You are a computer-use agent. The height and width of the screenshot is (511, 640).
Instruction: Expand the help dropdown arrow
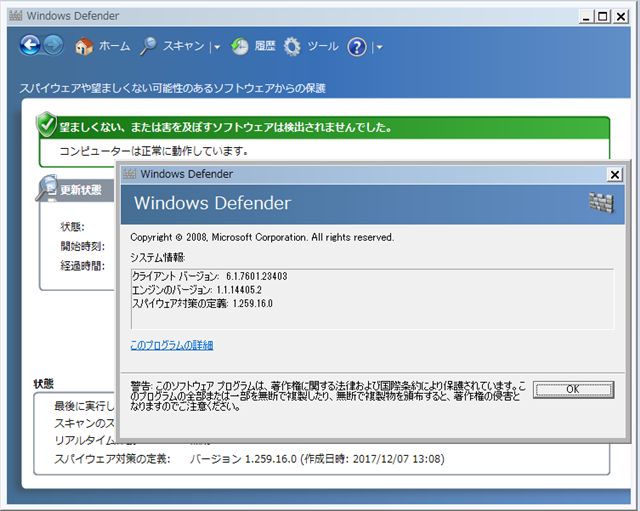pos(380,47)
